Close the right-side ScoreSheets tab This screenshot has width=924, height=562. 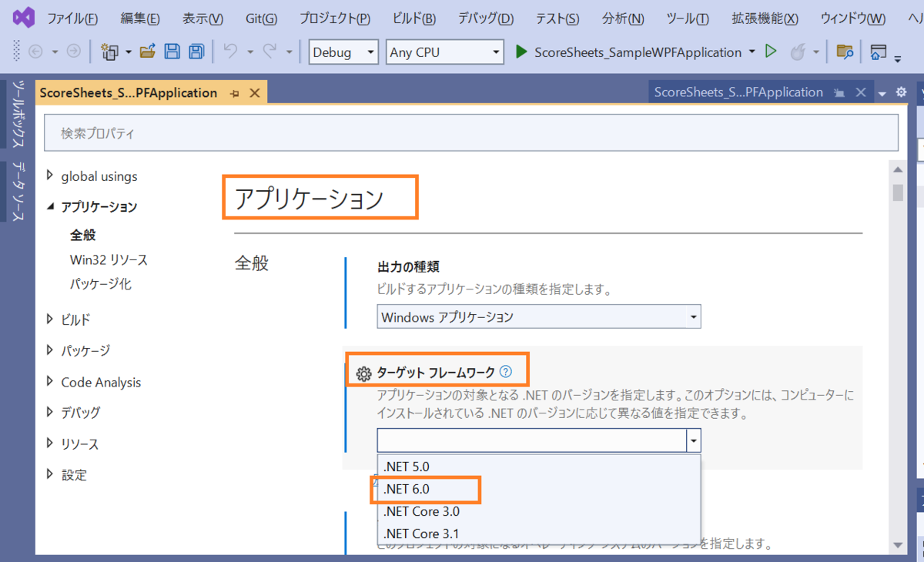tap(859, 92)
